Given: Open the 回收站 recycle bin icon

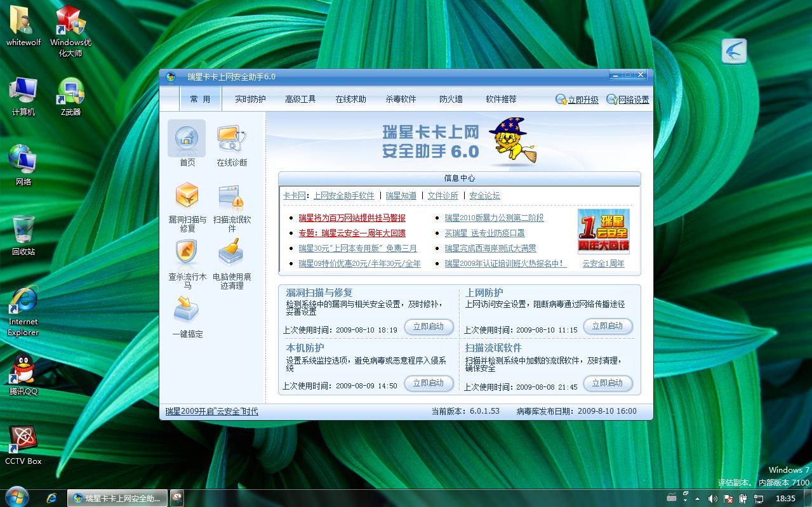Looking at the screenshot, I should [x=23, y=228].
